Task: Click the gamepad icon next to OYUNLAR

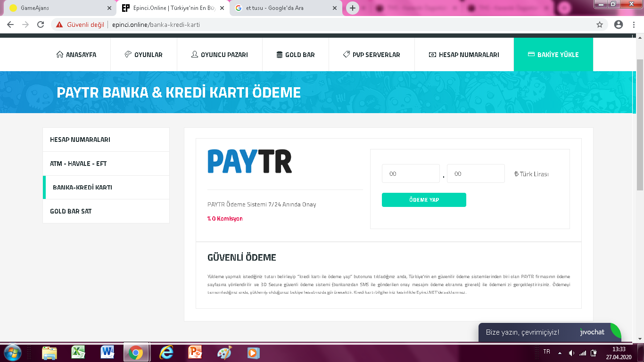Action: pyautogui.click(x=128, y=55)
